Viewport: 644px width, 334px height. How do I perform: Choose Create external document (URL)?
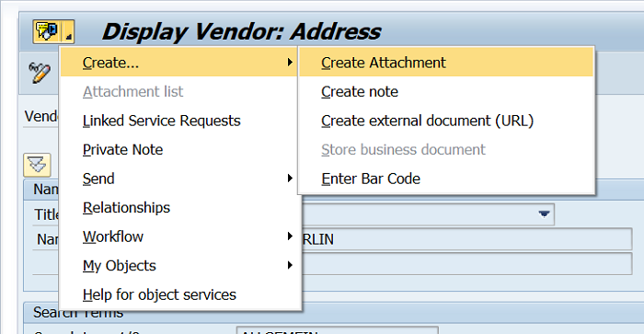click(x=446, y=121)
